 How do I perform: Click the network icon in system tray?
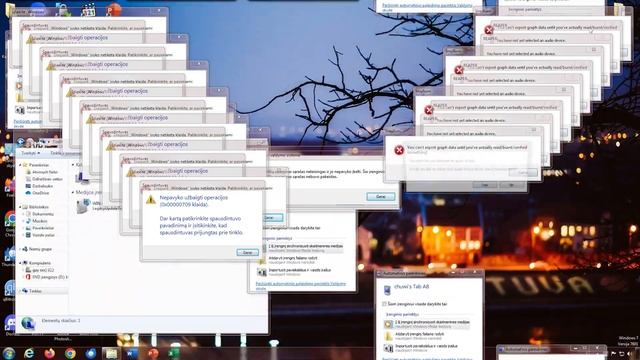coord(622,354)
